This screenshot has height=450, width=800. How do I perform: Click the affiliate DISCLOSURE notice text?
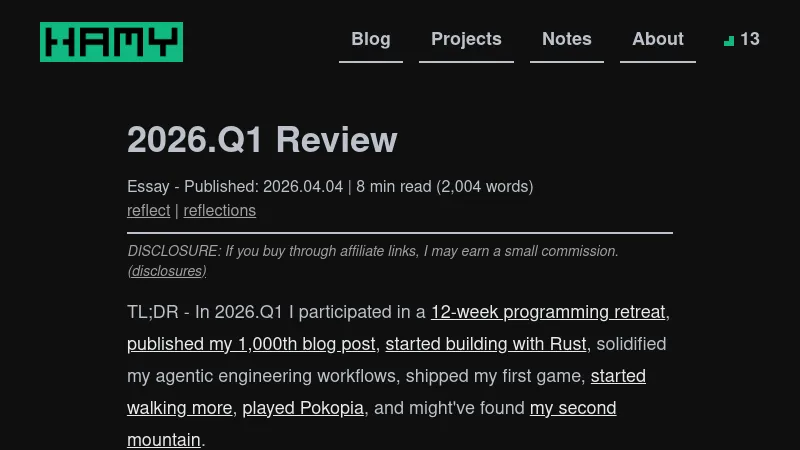pyautogui.click(x=373, y=251)
